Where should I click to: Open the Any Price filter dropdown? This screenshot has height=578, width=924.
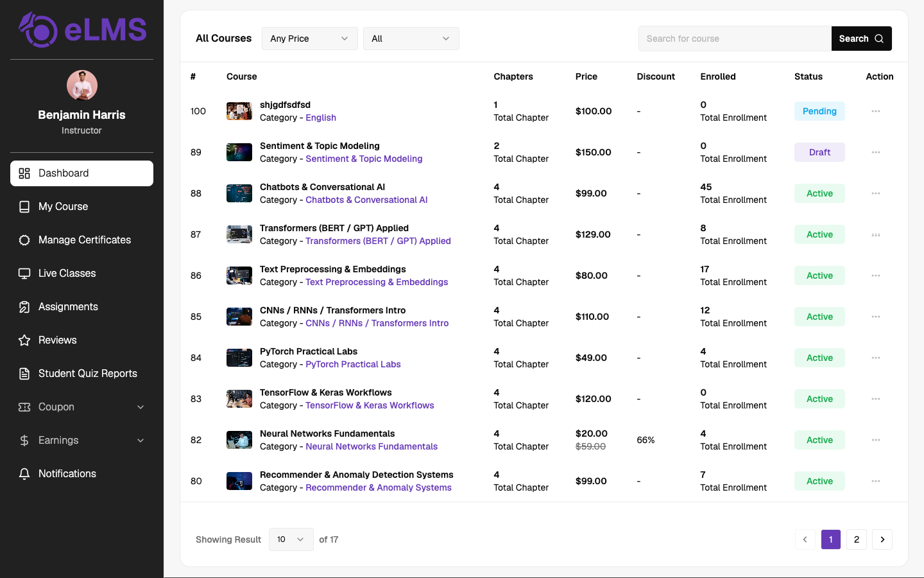tap(310, 39)
